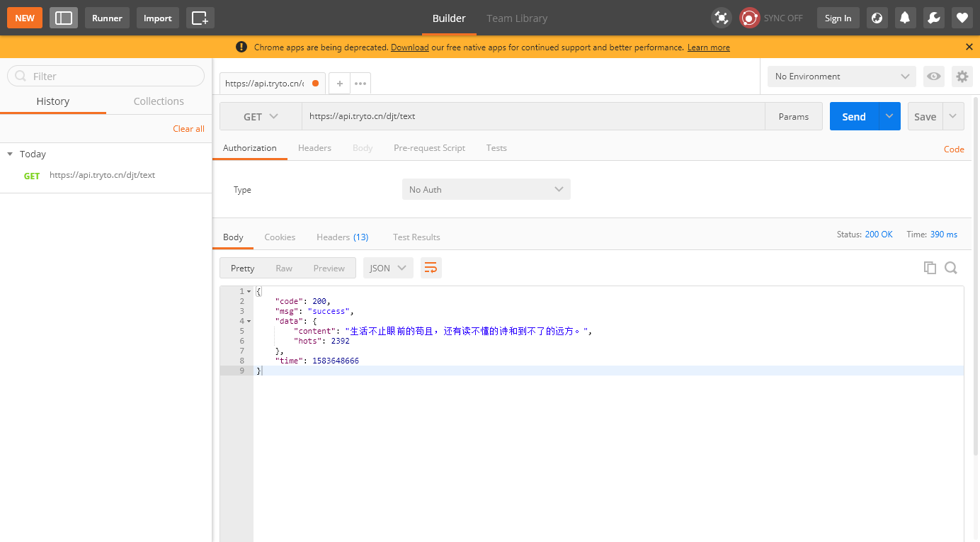Toggle line wrap icon in response

431,268
